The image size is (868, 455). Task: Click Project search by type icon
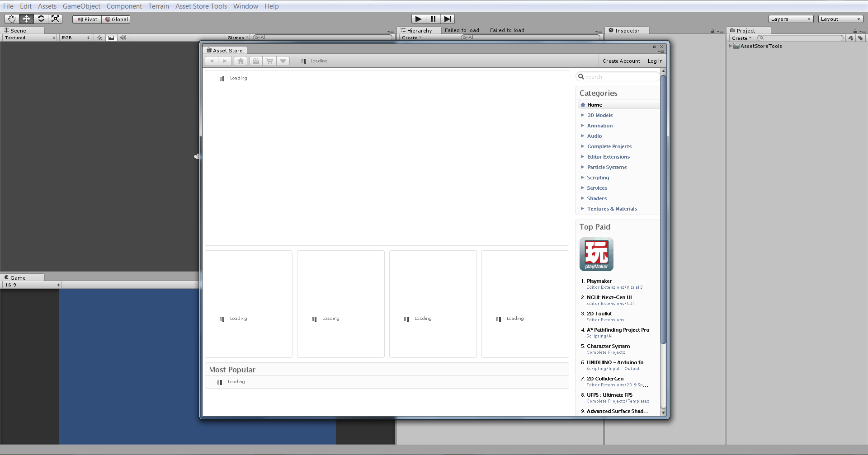click(x=851, y=38)
